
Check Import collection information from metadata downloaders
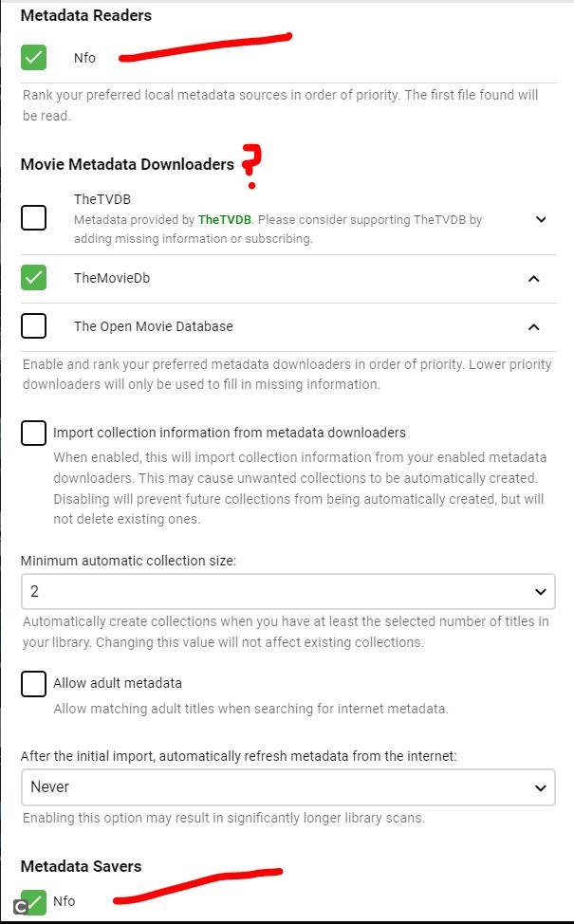point(34,433)
